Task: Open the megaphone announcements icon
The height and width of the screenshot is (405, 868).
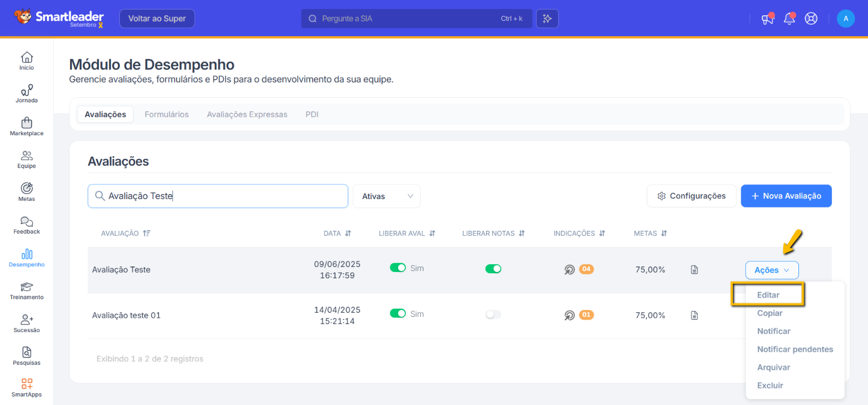Action: [767, 19]
